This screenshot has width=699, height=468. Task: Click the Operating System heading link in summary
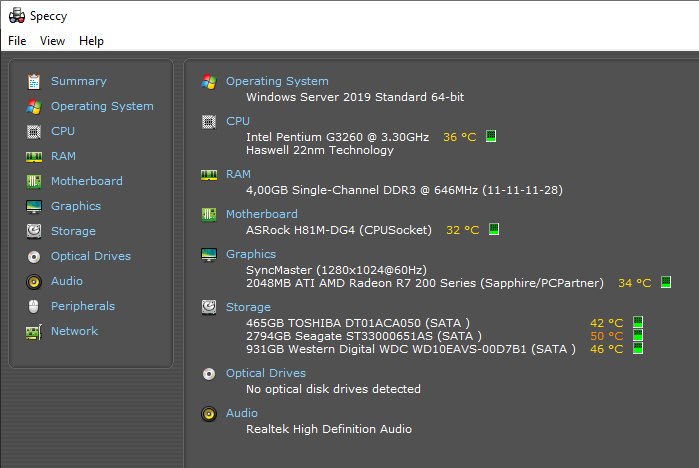(277, 82)
